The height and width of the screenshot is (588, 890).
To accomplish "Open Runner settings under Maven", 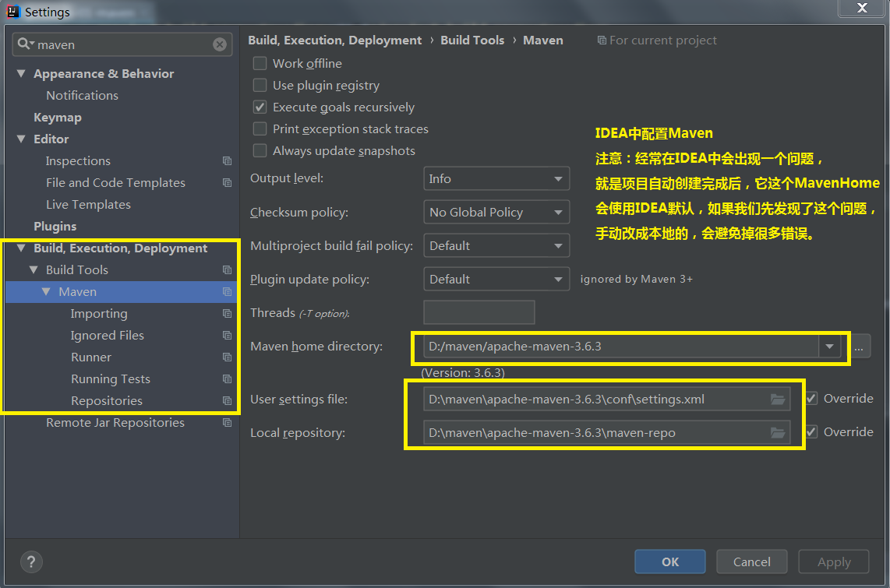I will click(x=91, y=357).
